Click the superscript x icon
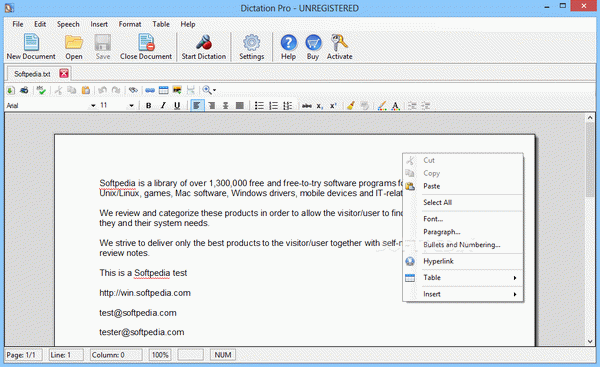This screenshot has height=367, width=600. [x=333, y=106]
